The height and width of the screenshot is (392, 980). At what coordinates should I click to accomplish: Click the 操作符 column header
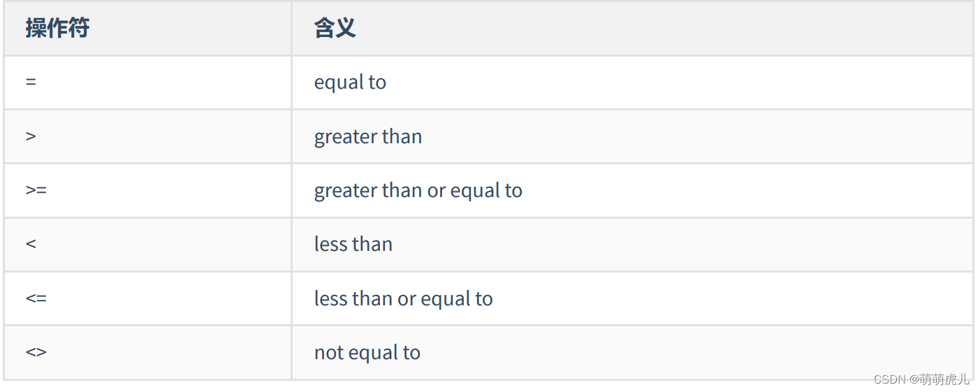(57, 29)
